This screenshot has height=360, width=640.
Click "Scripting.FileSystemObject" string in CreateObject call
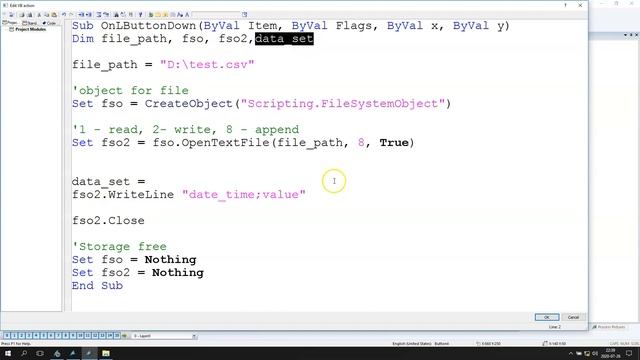click(x=342, y=103)
